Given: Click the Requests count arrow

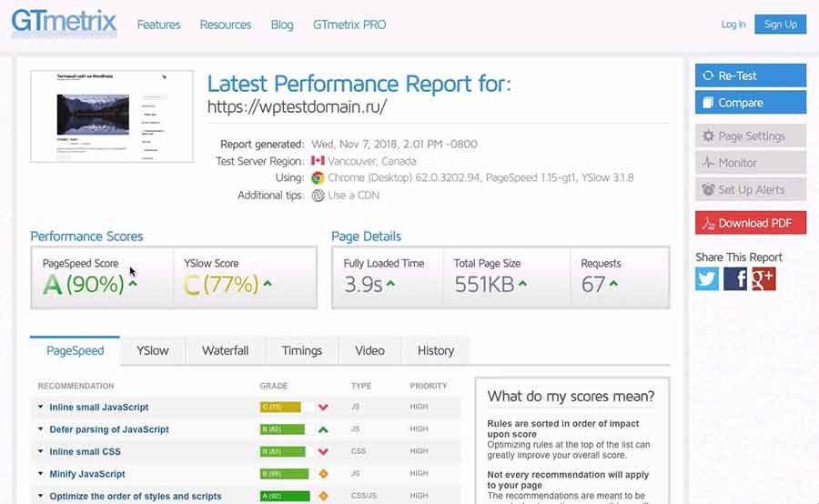Looking at the screenshot, I should 613,284.
